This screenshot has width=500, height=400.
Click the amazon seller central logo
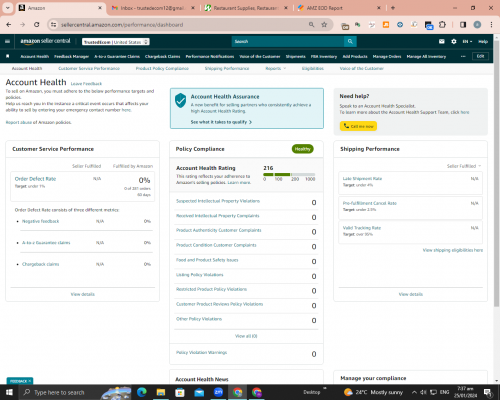point(45,41)
